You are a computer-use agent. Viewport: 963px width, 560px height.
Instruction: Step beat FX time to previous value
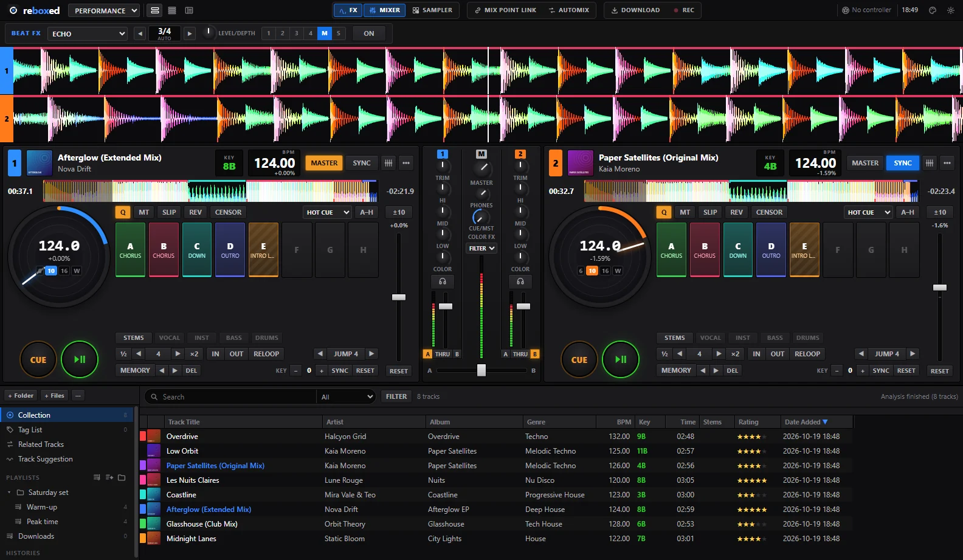point(140,33)
